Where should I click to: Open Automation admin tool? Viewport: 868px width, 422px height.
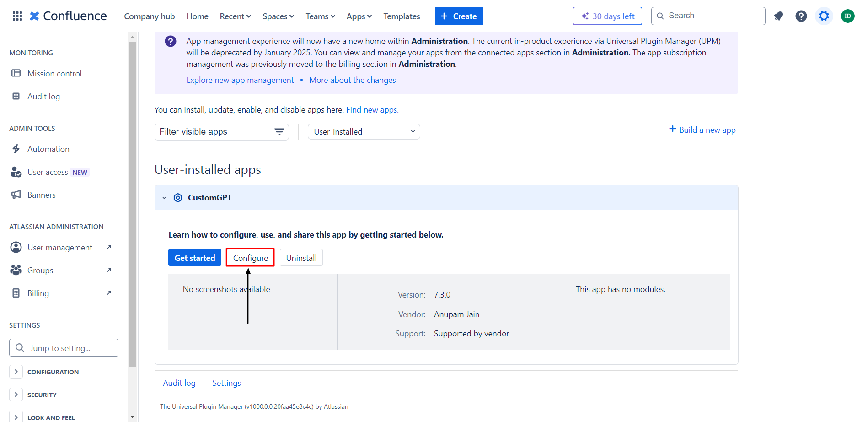coord(48,149)
